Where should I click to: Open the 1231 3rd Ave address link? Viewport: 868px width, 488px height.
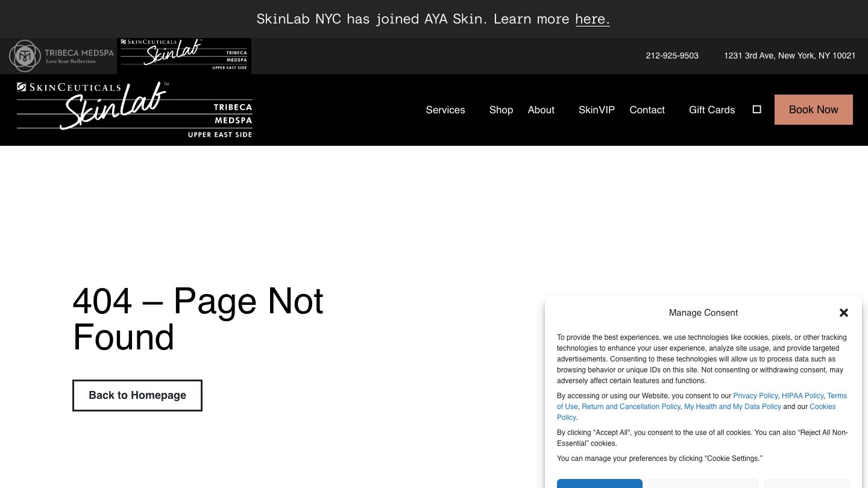[x=789, y=55]
